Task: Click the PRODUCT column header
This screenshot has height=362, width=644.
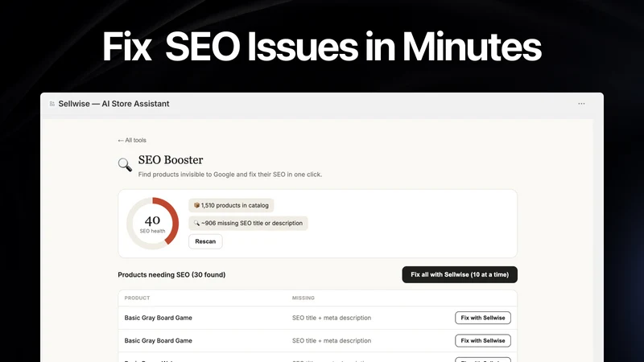Action: point(137,298)
